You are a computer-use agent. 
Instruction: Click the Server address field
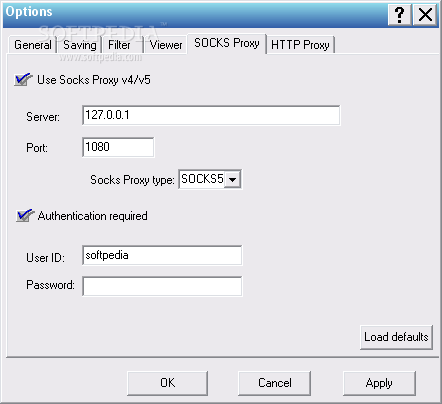(x=211, y=115)
